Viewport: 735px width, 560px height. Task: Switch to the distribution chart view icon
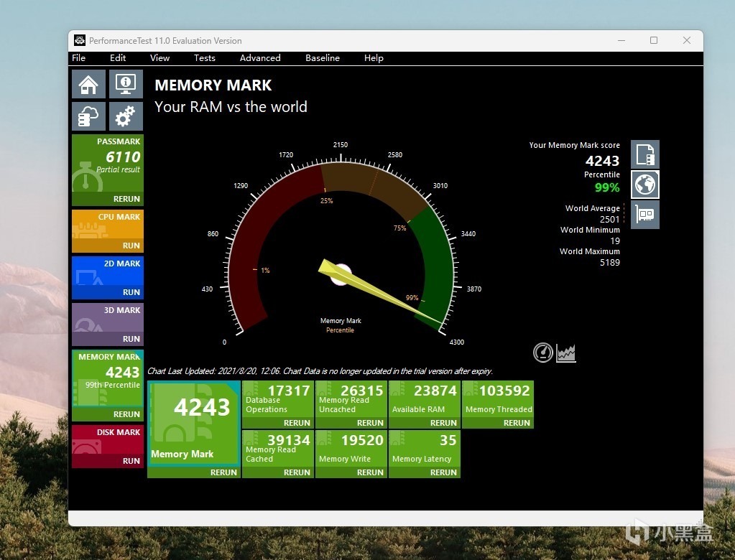click(x=565, y=353)
